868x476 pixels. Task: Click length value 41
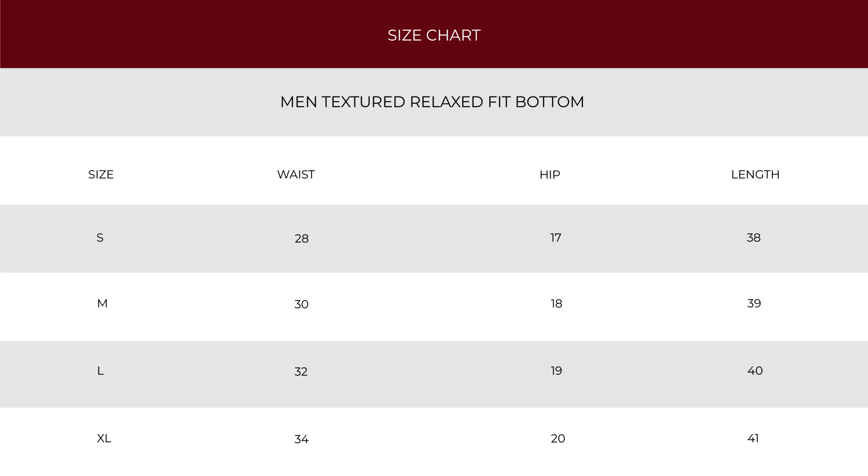753,438
